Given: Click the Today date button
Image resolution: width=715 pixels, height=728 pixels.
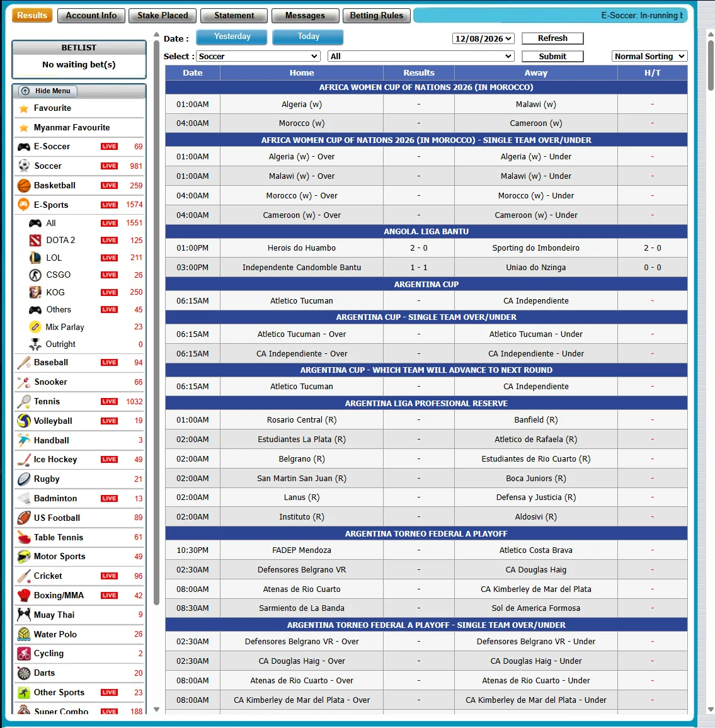Looking at the screenshot, I should click(308, 37).
